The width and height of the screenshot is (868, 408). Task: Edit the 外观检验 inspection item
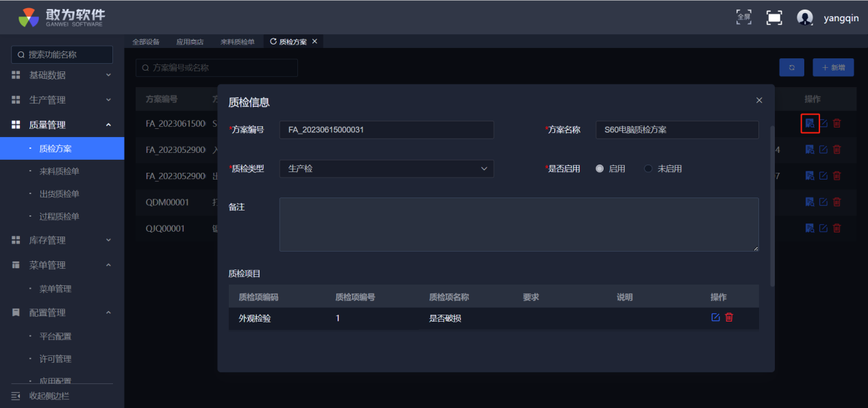tap(716, 317)
